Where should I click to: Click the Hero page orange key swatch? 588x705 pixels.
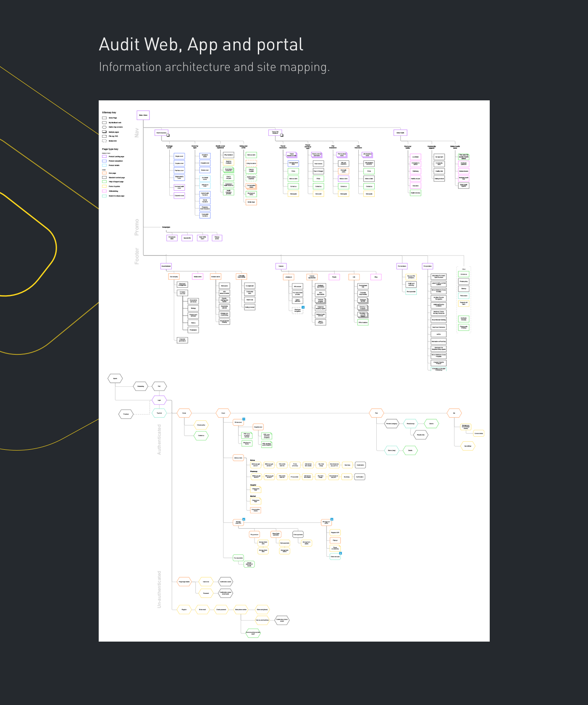click(105, 173)
